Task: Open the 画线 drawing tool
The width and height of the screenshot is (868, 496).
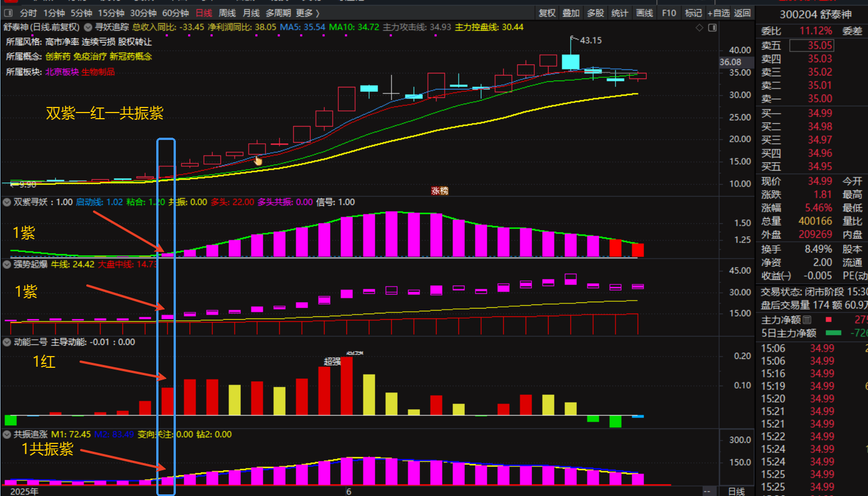Action: coord(645,13)
